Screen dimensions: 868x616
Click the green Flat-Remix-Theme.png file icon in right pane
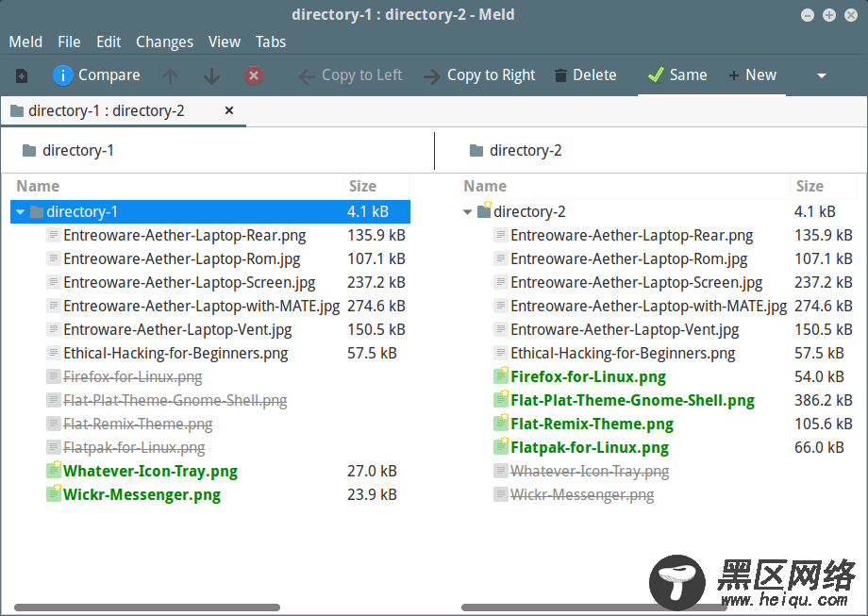click(x=501, y=423)
